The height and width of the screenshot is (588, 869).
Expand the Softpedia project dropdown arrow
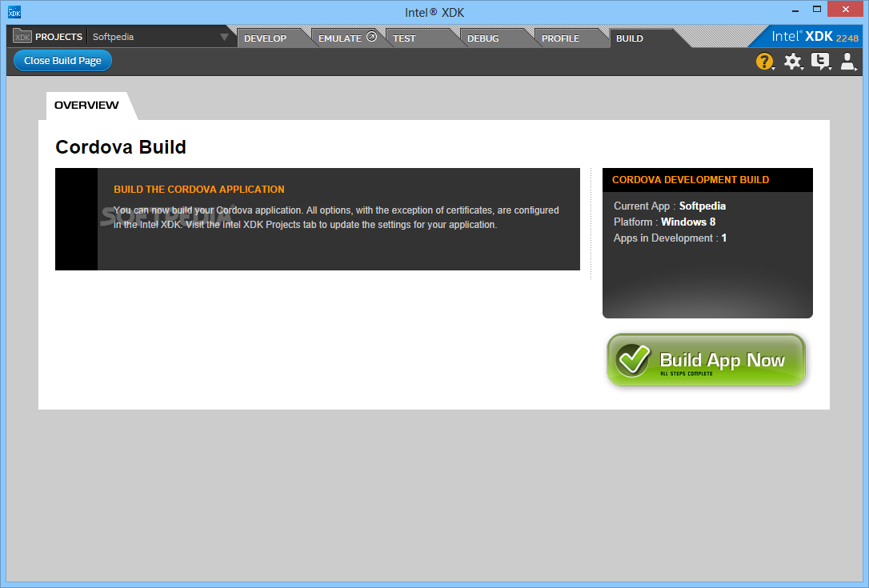tap(224, 37)
